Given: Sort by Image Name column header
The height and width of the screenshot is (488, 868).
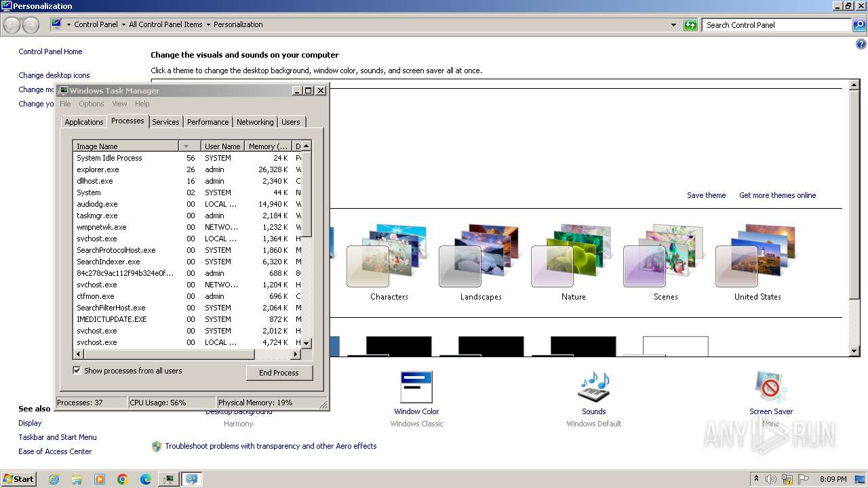Looking at the screenshot, I should [x=125, y=146].
